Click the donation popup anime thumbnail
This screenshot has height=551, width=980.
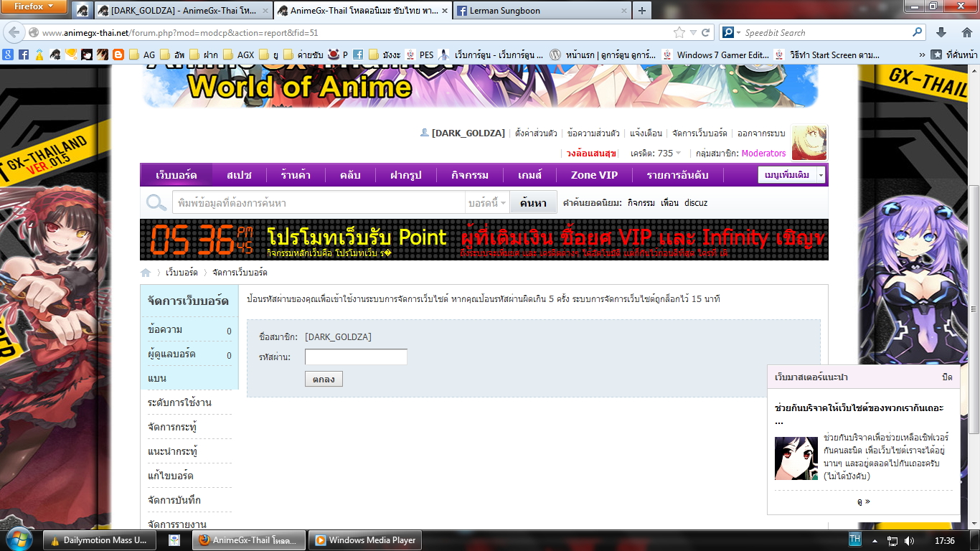pos(796,458)
